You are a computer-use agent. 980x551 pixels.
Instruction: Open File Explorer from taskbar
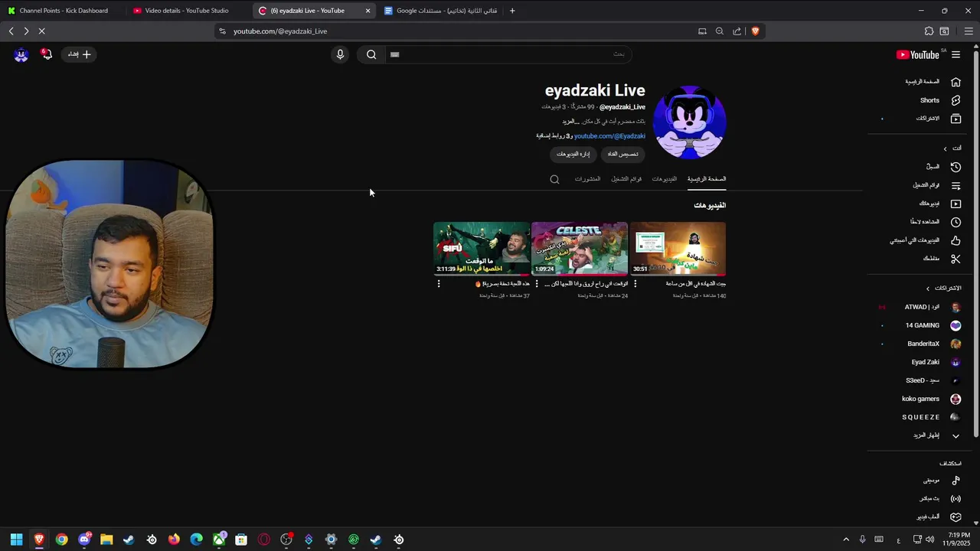coord(106,540)
